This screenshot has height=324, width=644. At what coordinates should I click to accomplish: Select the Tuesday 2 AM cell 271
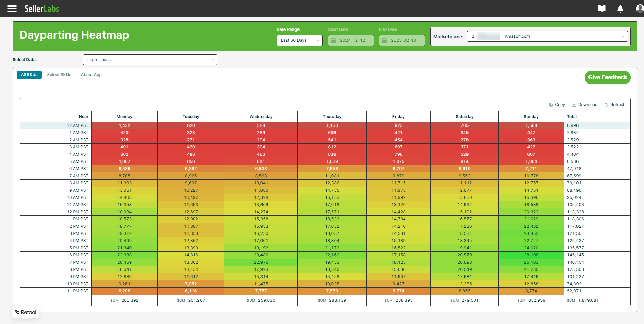tap(191, 140)
